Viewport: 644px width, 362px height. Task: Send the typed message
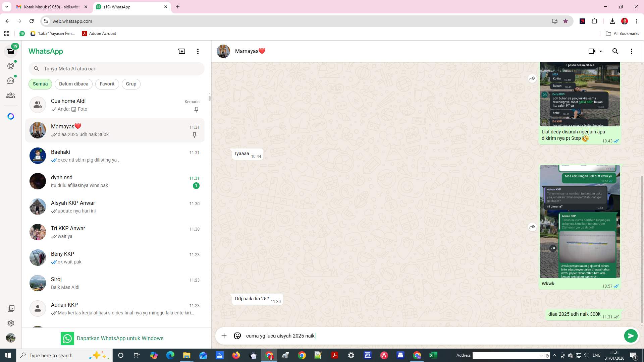(631, 336)
